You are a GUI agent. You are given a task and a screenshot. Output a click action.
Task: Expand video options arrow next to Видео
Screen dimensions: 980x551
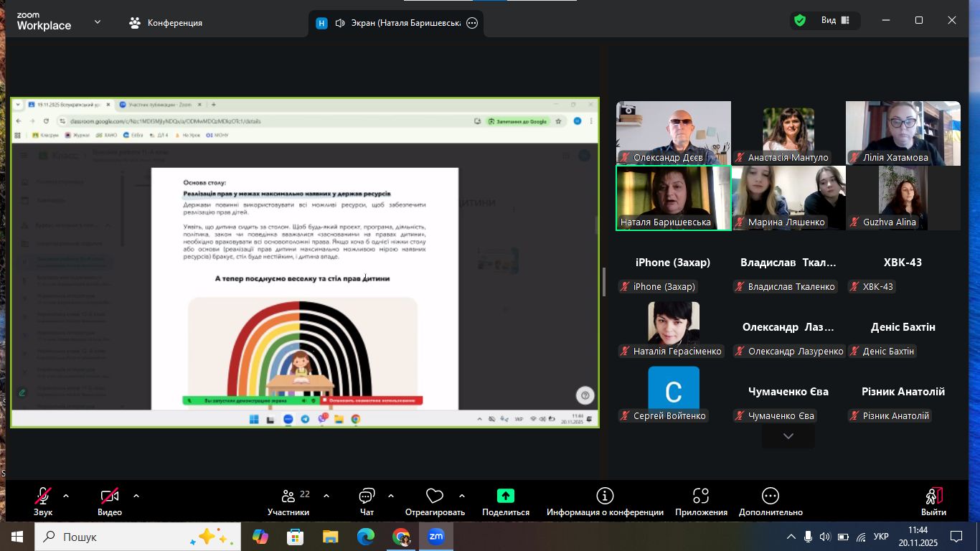click(136, 496)
